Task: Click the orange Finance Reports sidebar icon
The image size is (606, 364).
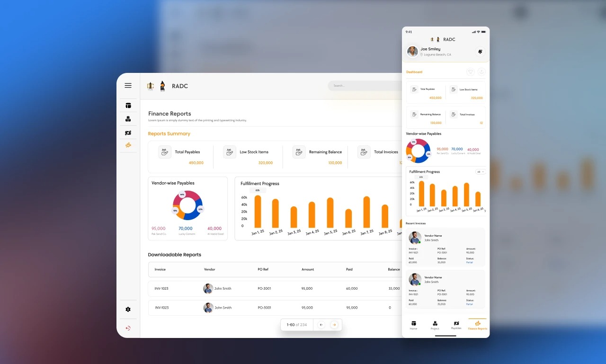Action: pyautogui.click(x=128, y=145)
